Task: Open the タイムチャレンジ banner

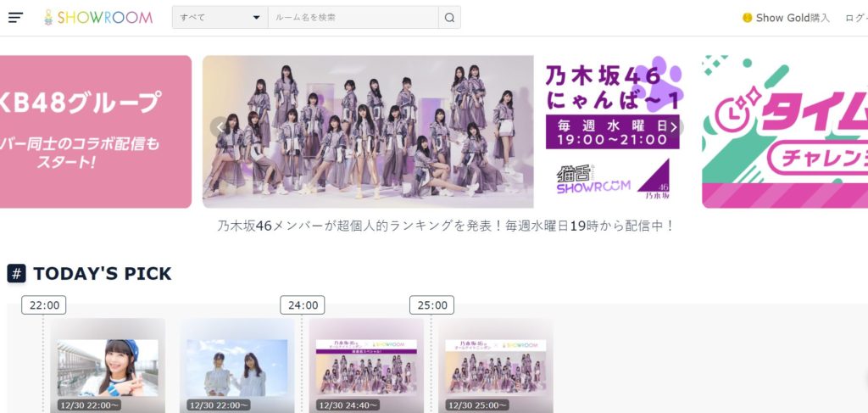Action: pos(785,131)
